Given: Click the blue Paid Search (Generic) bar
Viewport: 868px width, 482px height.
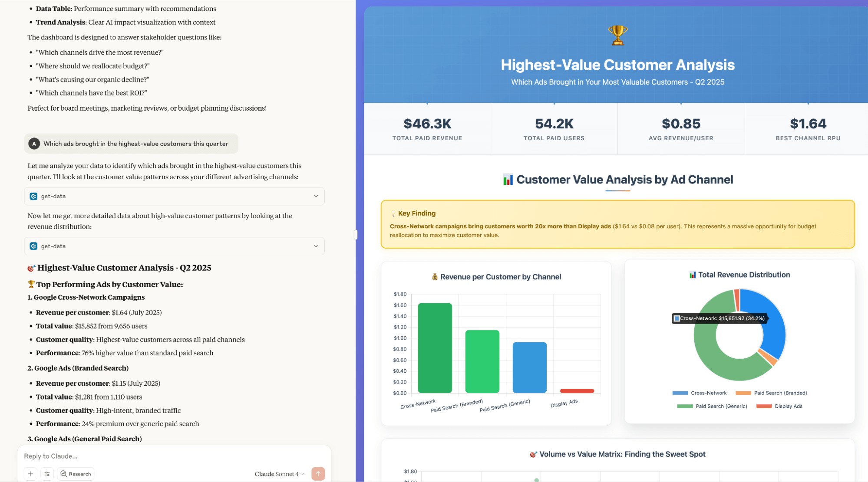Looking at the screenshot, I should tap(529, 367).
